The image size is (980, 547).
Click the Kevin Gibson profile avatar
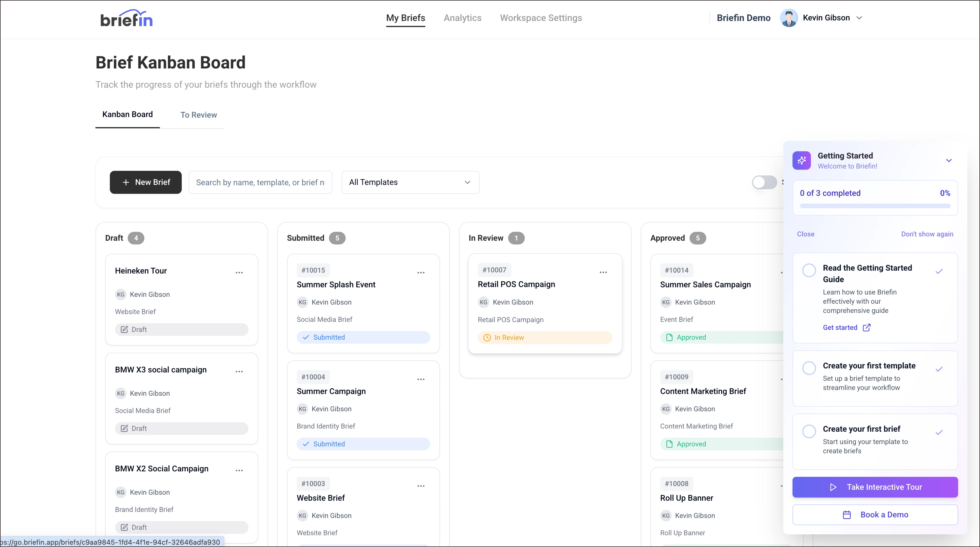(x=789, y=18)
